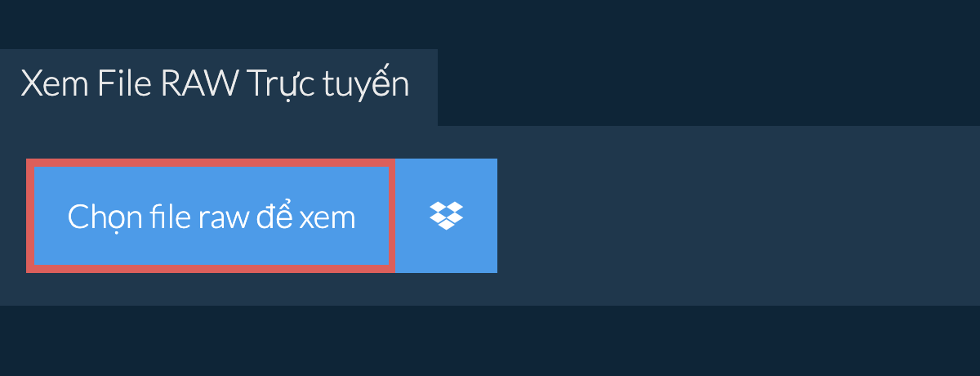Screen dimensions: 980x376
Task: Open the Dropbox file picker
Action: [446, 216]
